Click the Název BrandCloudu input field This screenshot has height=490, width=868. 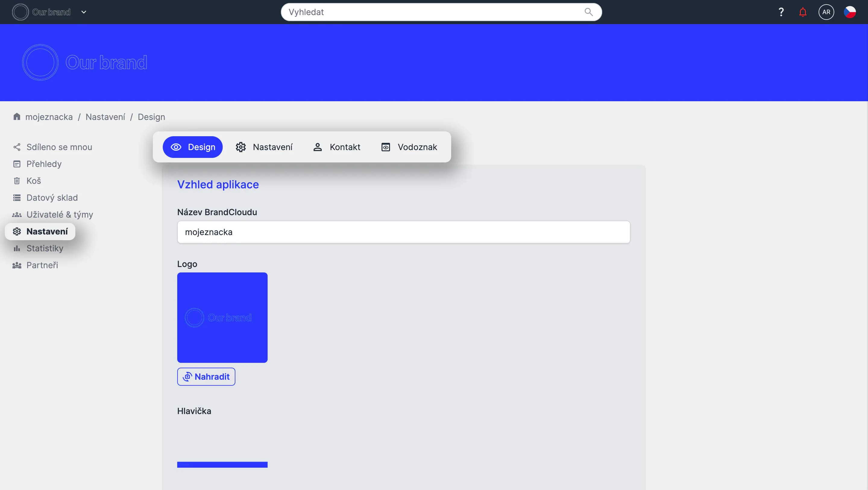pos(403,232)
